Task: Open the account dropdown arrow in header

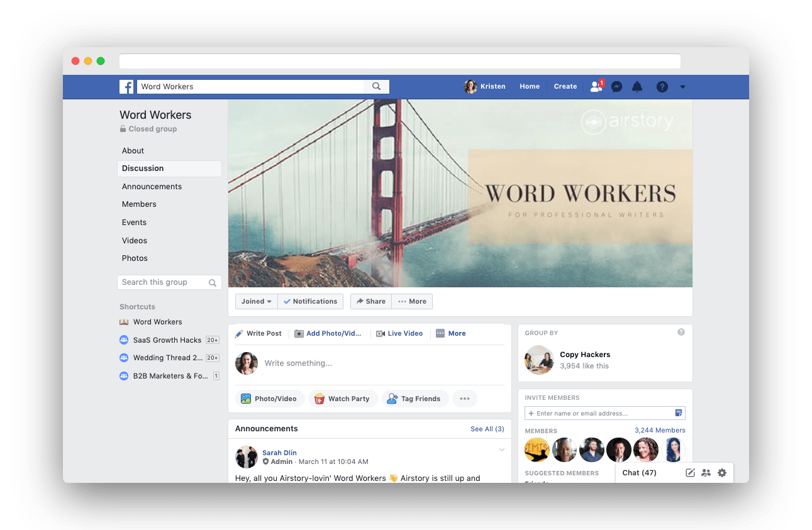Action: (682, 87)
